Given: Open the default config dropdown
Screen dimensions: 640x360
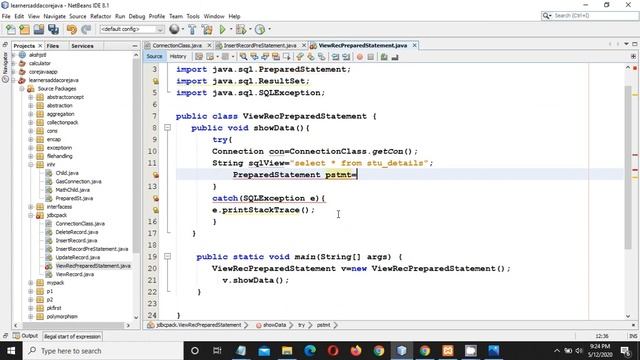Looking at the screenshot, I should point(131,29).
